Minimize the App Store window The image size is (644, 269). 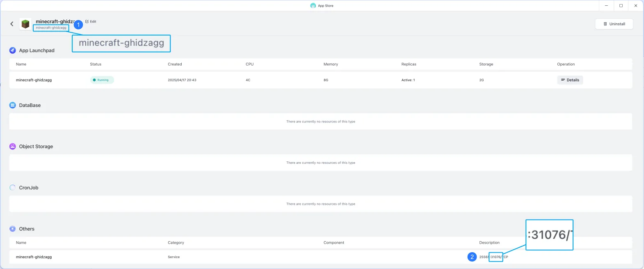pyautogui.click(x=606, y=6)
